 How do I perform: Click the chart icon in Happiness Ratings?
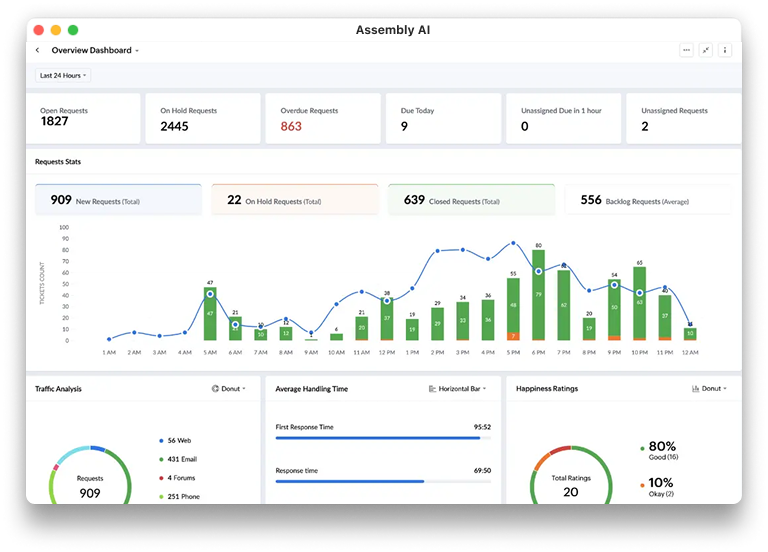[x=695, y=388]
